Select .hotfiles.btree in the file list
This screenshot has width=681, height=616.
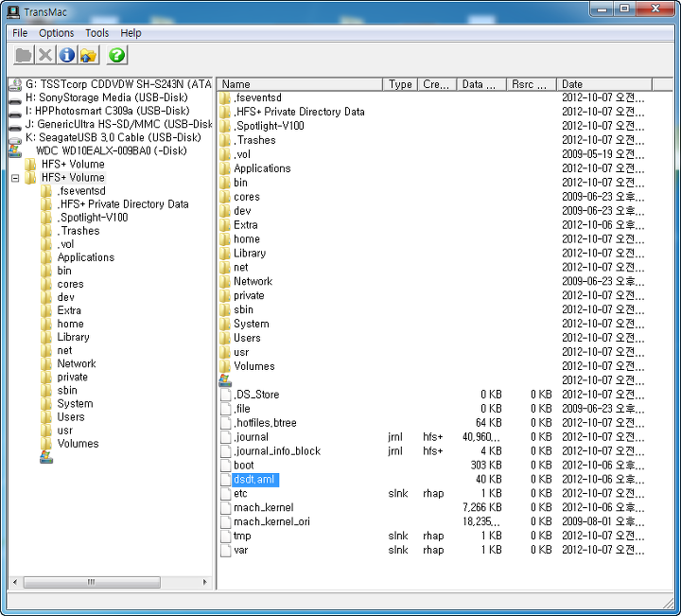tap(265, 423)
